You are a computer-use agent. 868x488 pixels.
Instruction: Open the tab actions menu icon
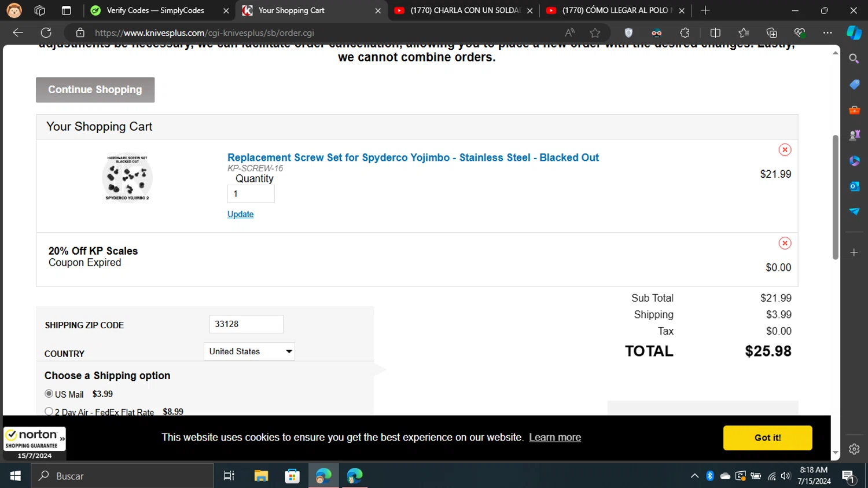[66, 10]
